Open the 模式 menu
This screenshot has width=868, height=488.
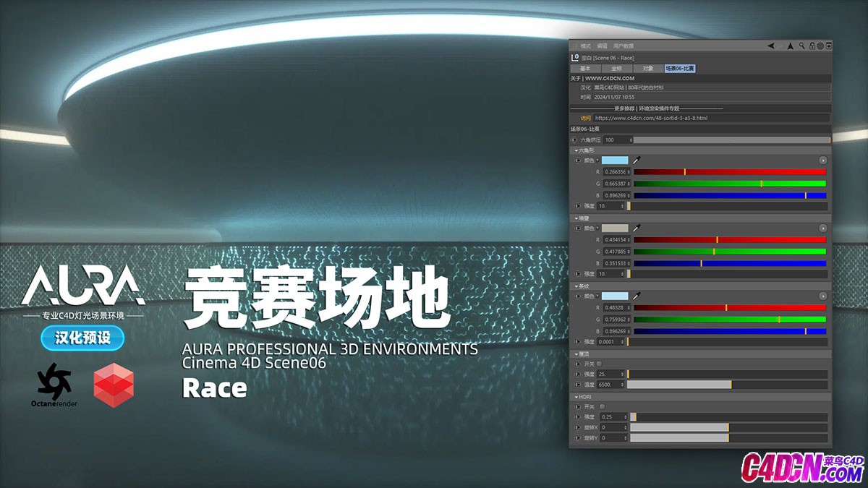pyautogui.click(x=586, y=46)
